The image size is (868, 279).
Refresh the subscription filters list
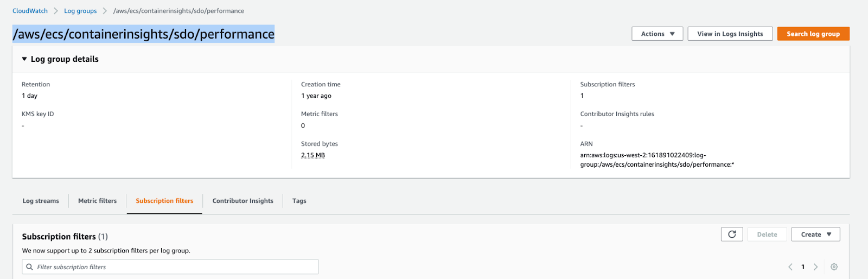tap(732, 234)
